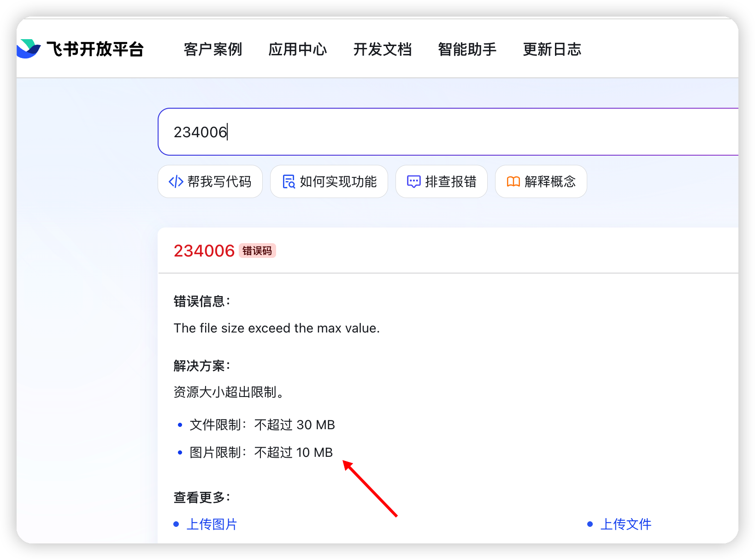The image size is (755, 560).
Task: Click the code brackets icon on 帮我写代码
Action: click(176, 181)
